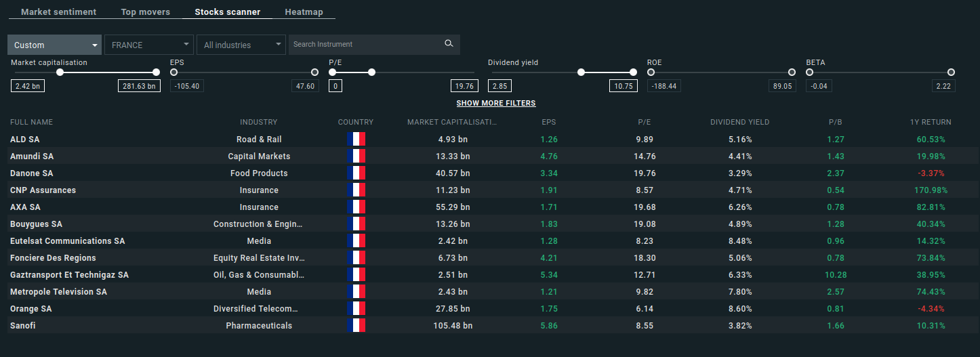Image resolution: width=980 pixels, height=357 pixels.
Task: Sort by INDUSTRY column header
Action: point(259,123)
